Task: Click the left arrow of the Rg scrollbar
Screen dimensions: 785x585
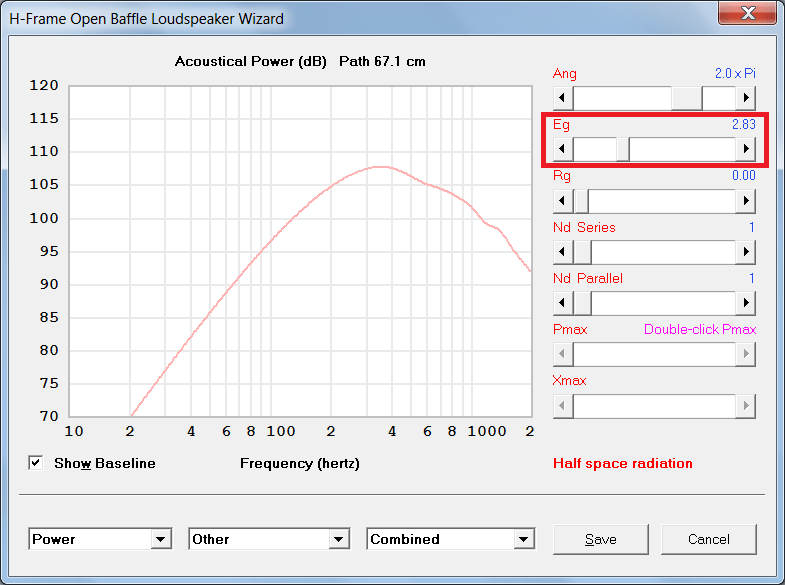Action: [x=563, y=201]
